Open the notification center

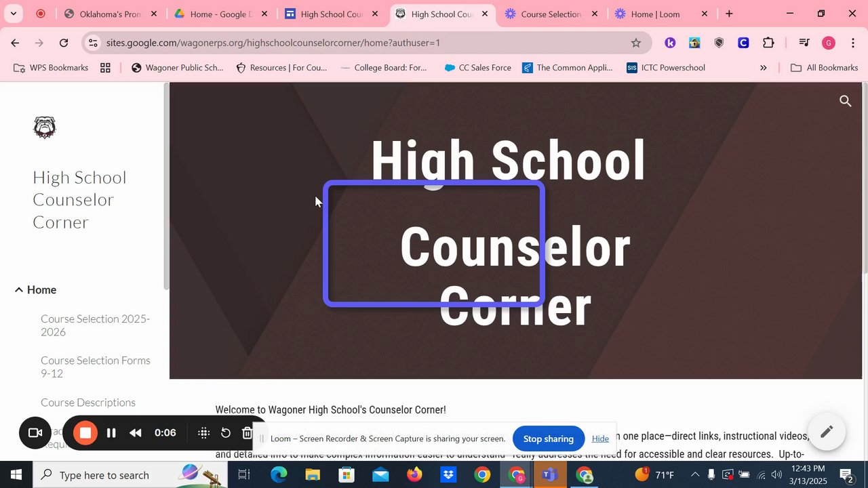pyautogui.click(x=846, y=474)
